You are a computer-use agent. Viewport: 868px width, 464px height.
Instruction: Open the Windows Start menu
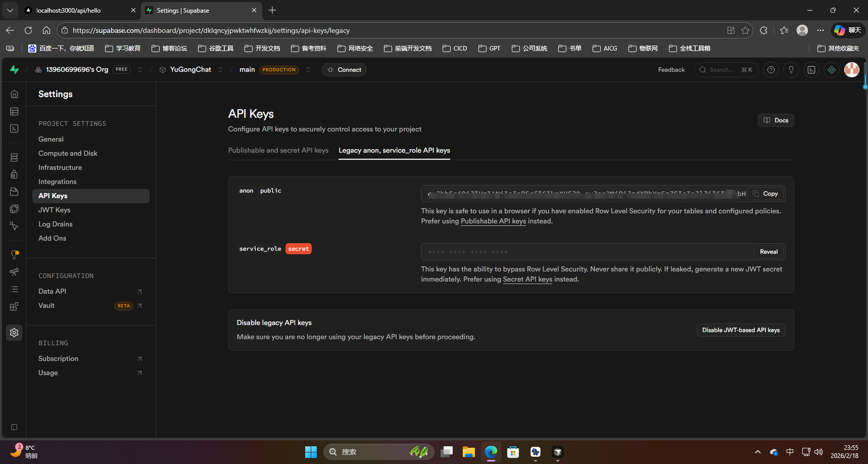[x=311, y=452]
